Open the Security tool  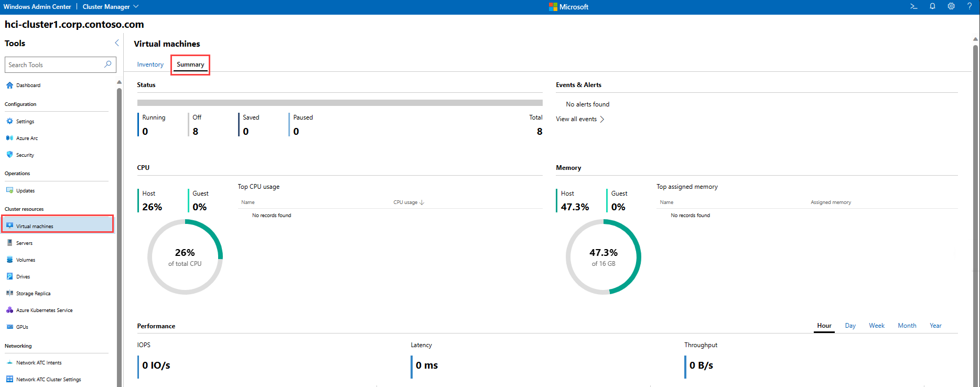tap(25, 155)
